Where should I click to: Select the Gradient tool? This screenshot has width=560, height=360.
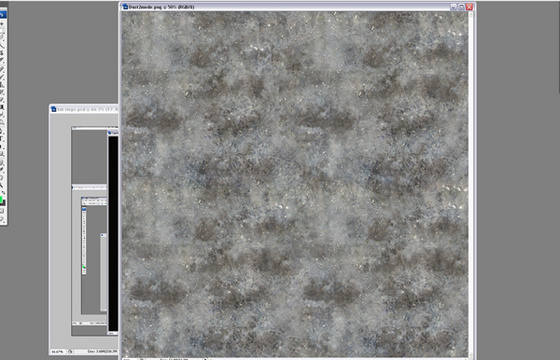tap(2, 107)
